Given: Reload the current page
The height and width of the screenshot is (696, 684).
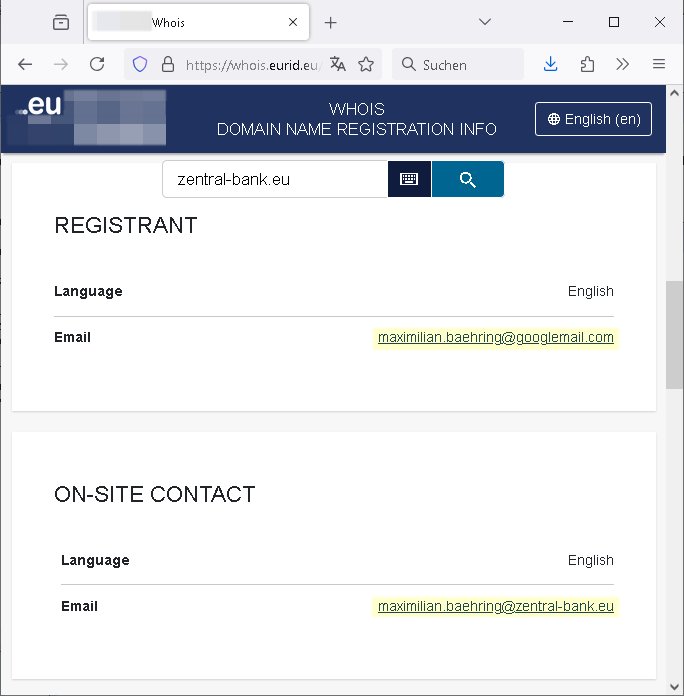Looking at the screenshot, I should 97,64.
